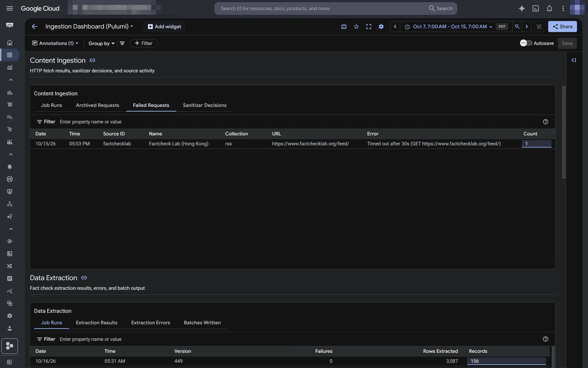The height and width of the screenshot is (368, 588).
Task: Focus the Failed Requests filter input
Action: [x=299, y=122]
